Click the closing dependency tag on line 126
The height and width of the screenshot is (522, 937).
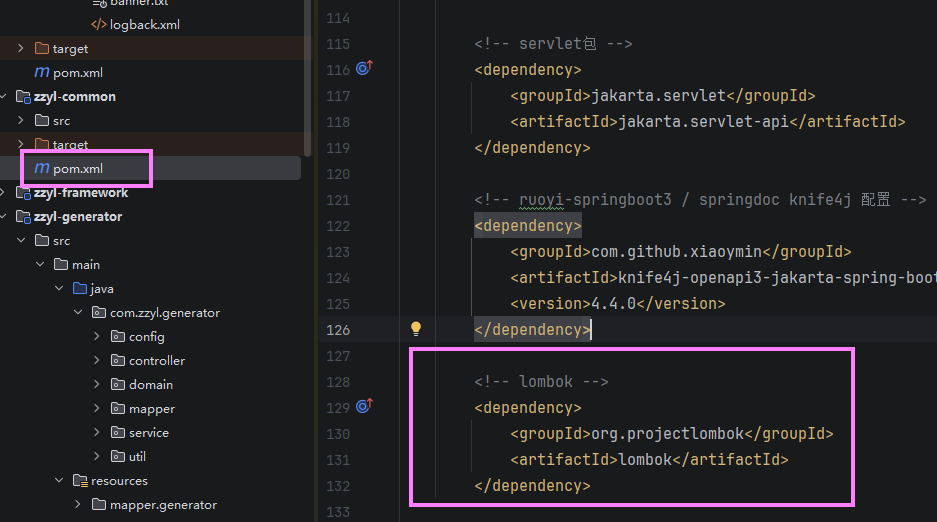pos(532,330)
